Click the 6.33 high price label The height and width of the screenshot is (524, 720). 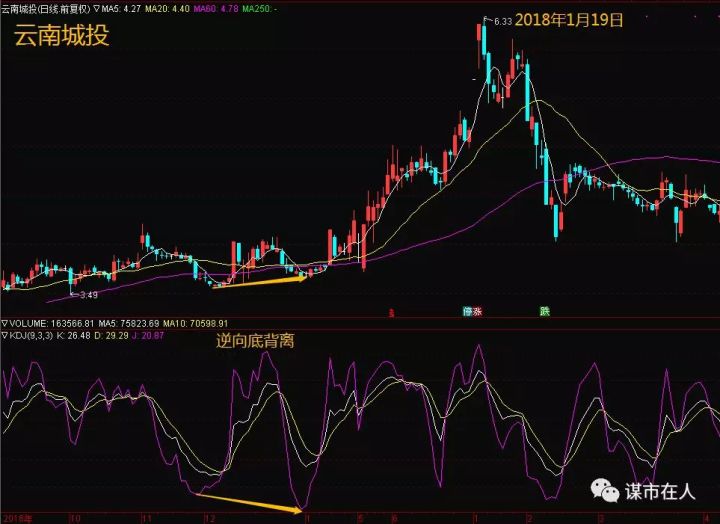tap(503, 21)
